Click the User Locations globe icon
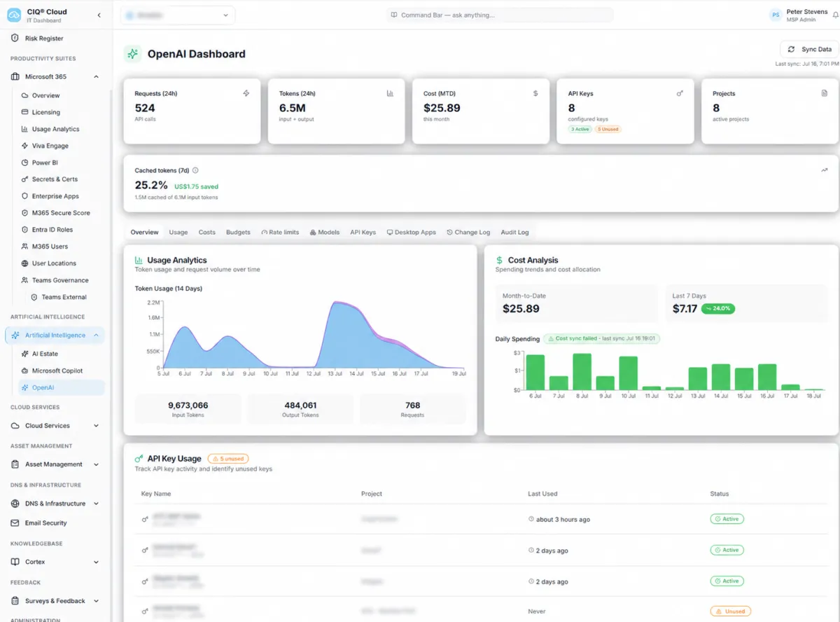 tap(25, 263)
